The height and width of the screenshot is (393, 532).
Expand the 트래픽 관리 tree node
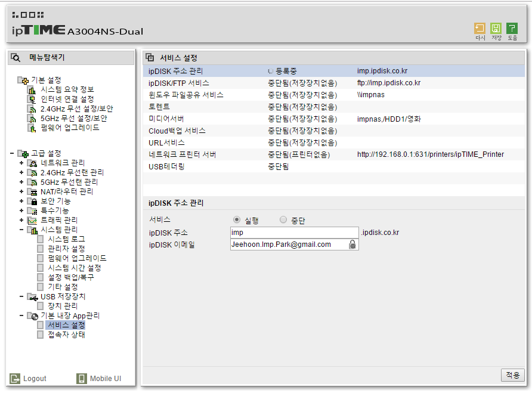pos(21,220)
